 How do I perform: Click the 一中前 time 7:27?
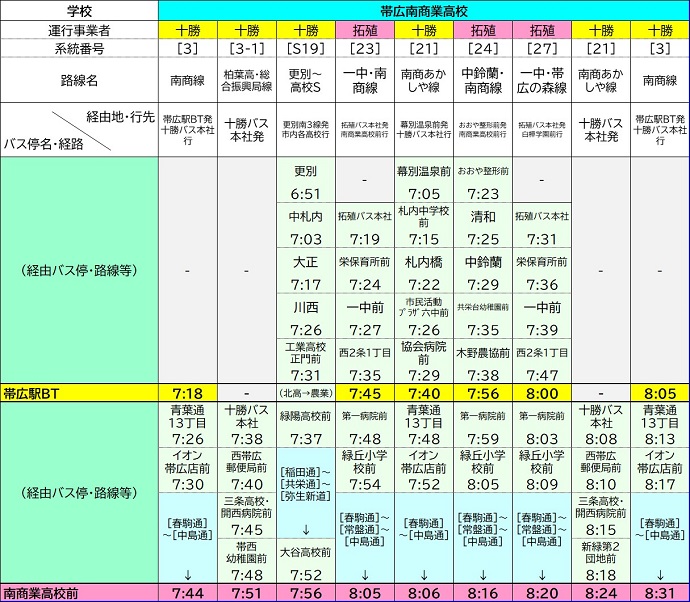click(x=365, y=330)
